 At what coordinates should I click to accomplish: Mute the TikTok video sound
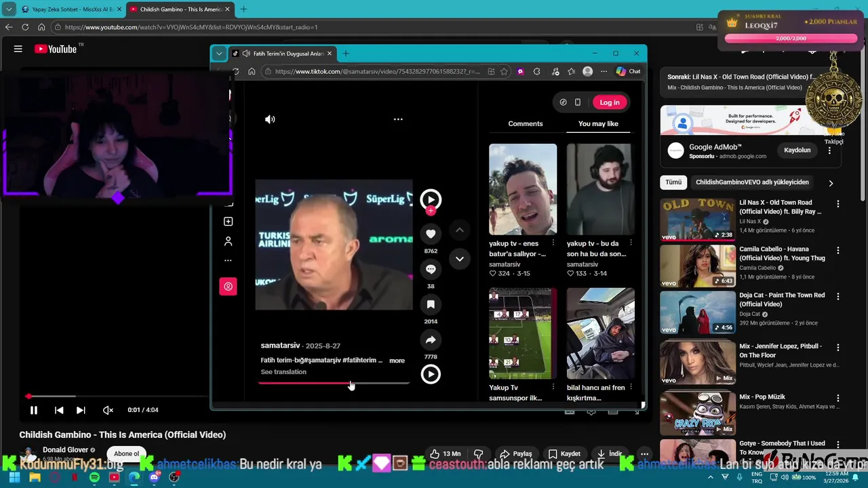point(270,119)
